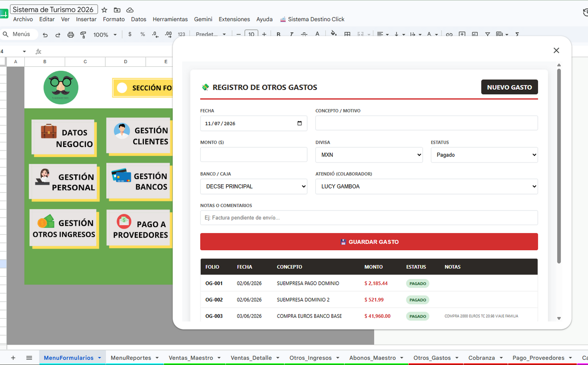Open the Extensiones menu

coord(234,19)
